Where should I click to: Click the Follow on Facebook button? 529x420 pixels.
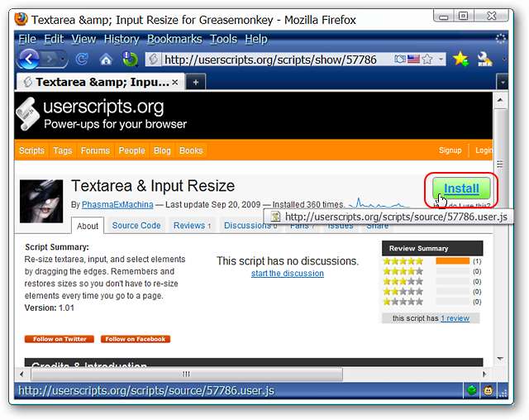pyautogui.click(x=136, y=339)
